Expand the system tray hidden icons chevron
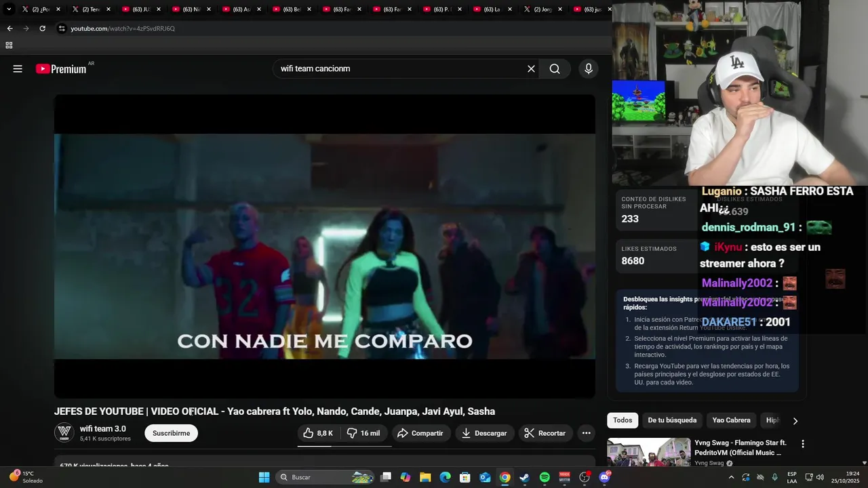This screenshot has height=488, width=868. pyautogui.click(x=731, y=477)
